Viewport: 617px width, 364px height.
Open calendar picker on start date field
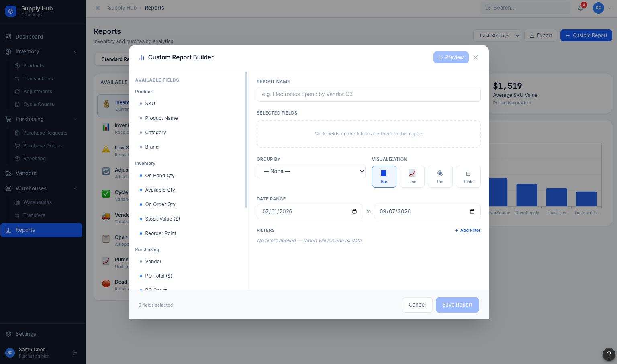(x=354, y=212)
